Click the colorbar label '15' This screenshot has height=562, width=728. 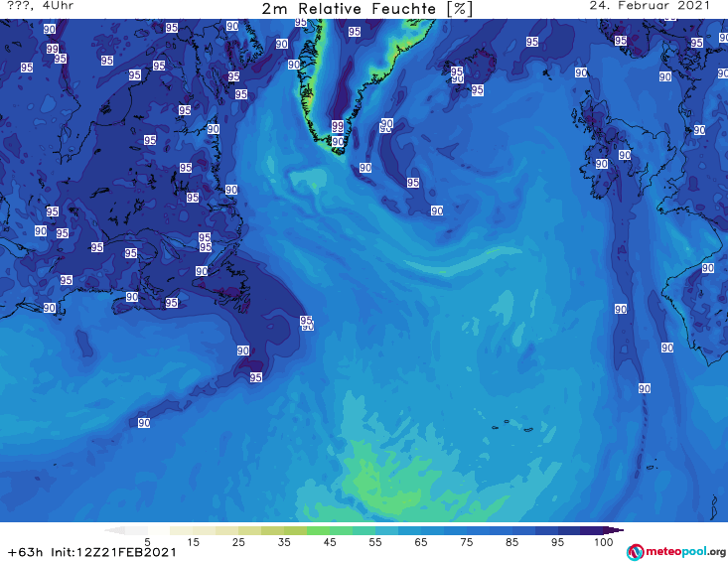click(x=193, y=542)
